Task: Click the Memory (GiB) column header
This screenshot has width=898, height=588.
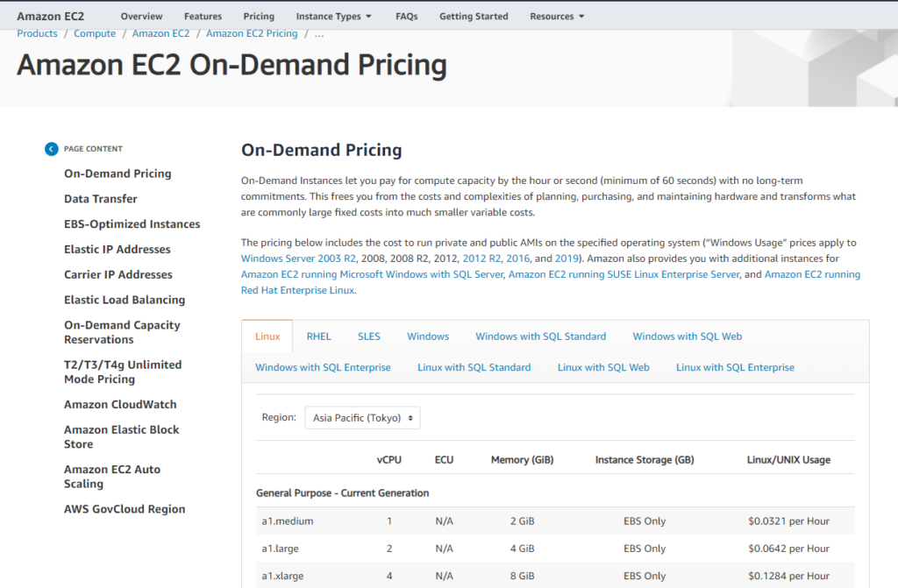Action: [x=523, y=460]
